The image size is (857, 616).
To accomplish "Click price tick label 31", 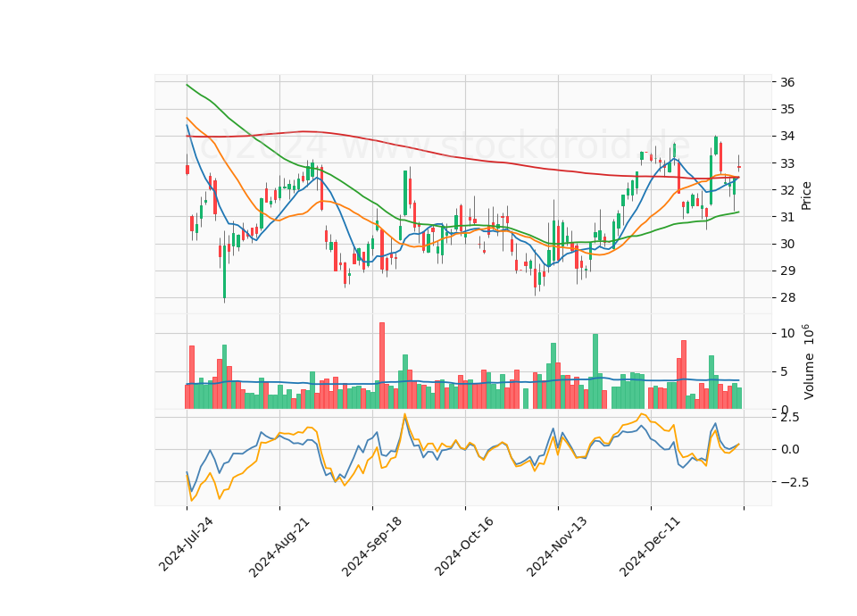I will (787, 217).
